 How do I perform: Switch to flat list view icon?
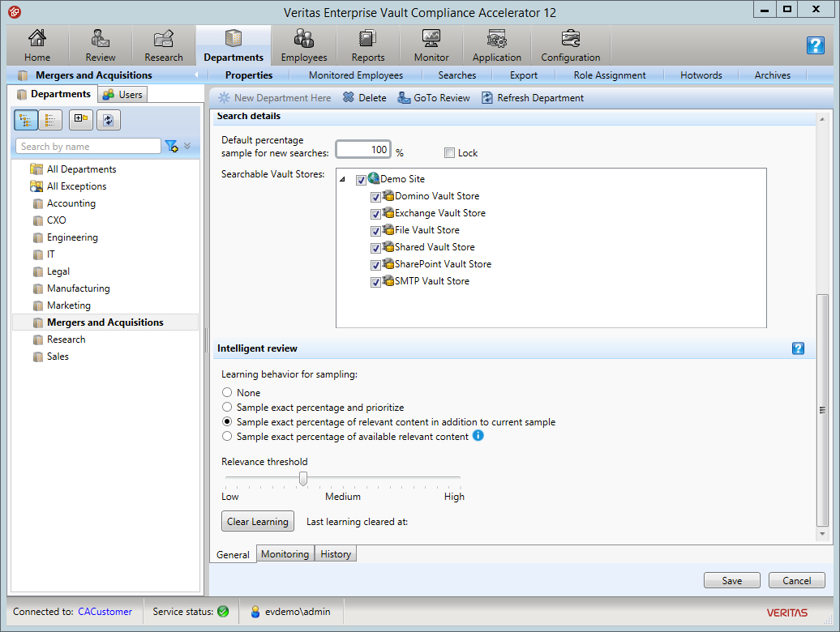50,120
